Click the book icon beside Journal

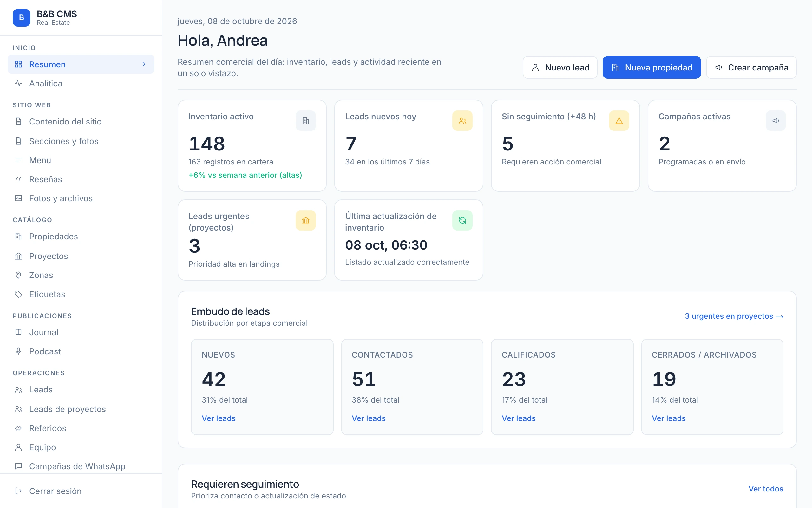pyautogui.click(x=18, y=332)
